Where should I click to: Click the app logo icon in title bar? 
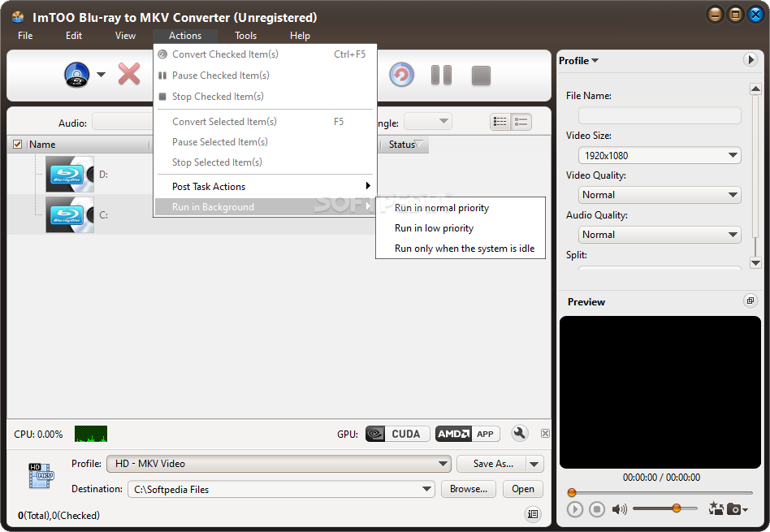(x=18, y=17)
